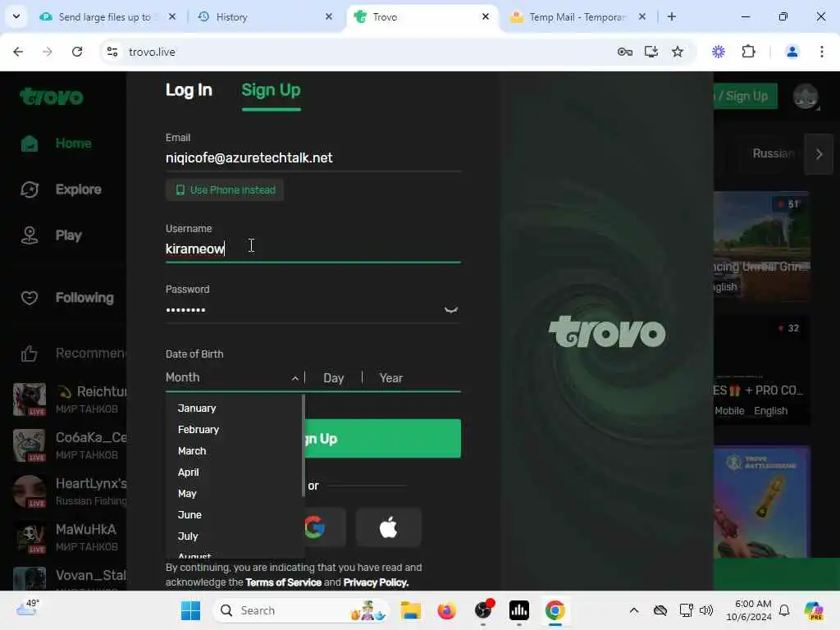840x630 pixels.
Task: Select May from month list
Action: pos(187,493)
